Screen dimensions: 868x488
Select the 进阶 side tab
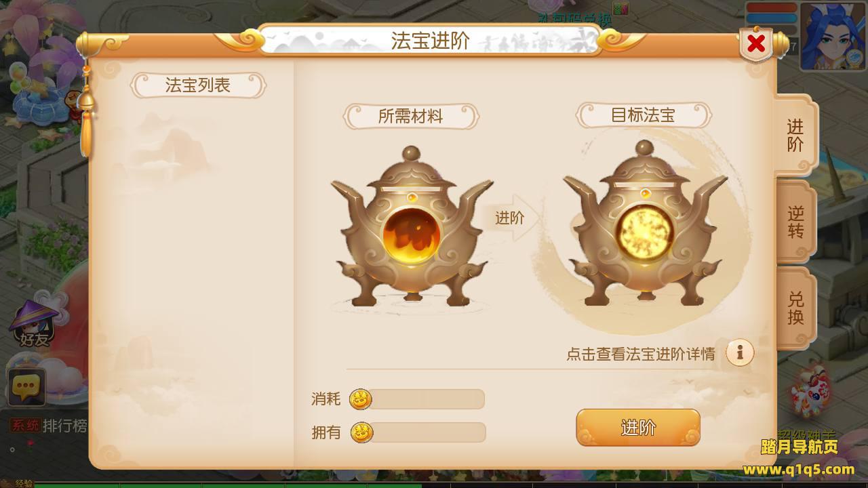click(x=795, y=136)
